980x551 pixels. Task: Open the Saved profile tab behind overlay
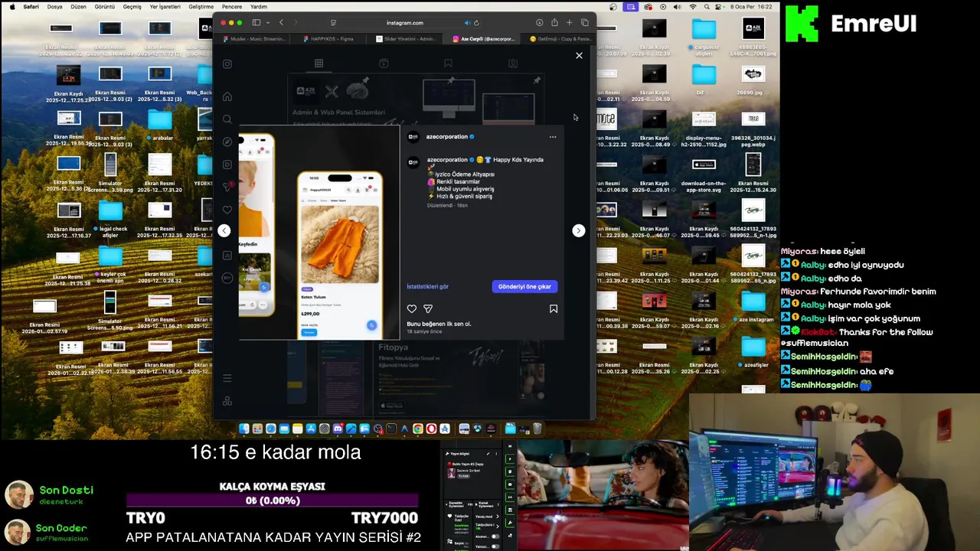[448, 64]
